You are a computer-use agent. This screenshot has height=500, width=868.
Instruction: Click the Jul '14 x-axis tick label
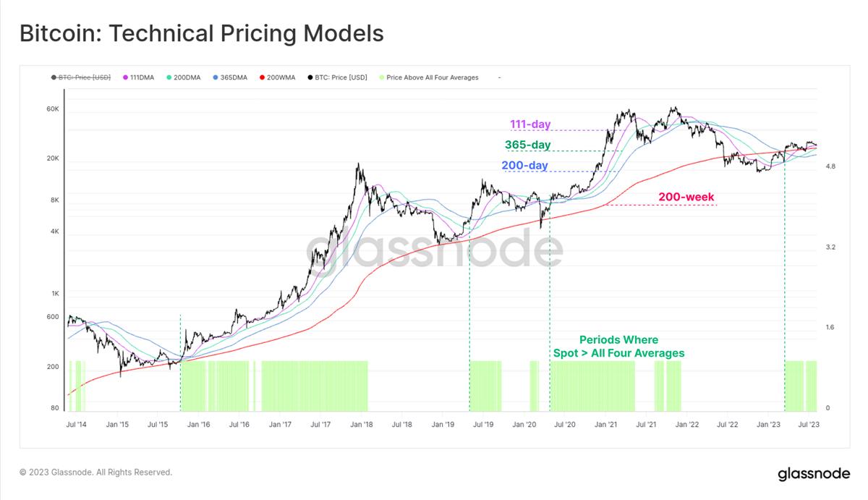(x=77, y=425)
